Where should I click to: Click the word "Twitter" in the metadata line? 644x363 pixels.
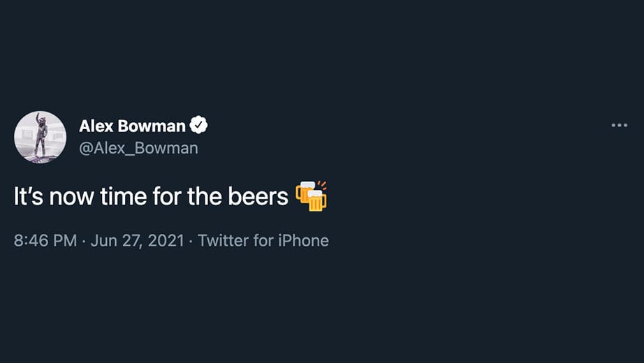[x=223, y=240]
